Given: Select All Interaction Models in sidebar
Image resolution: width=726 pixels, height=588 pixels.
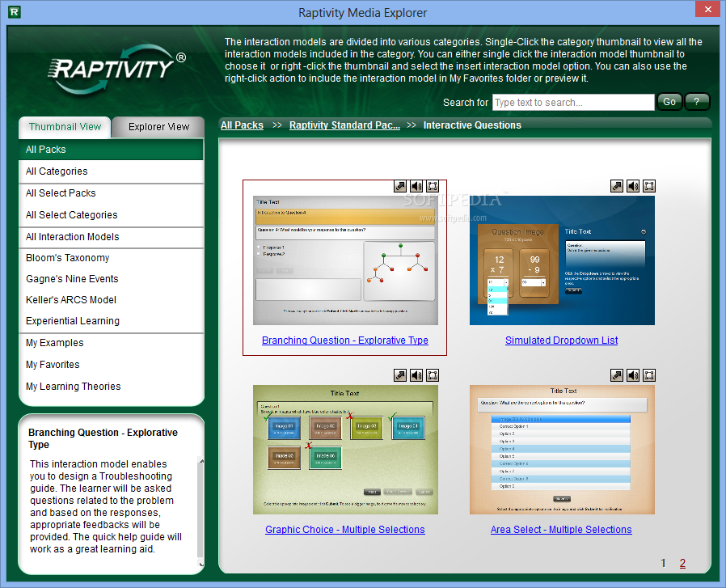Looking at the screenshot, I should (x=111, y=237).
